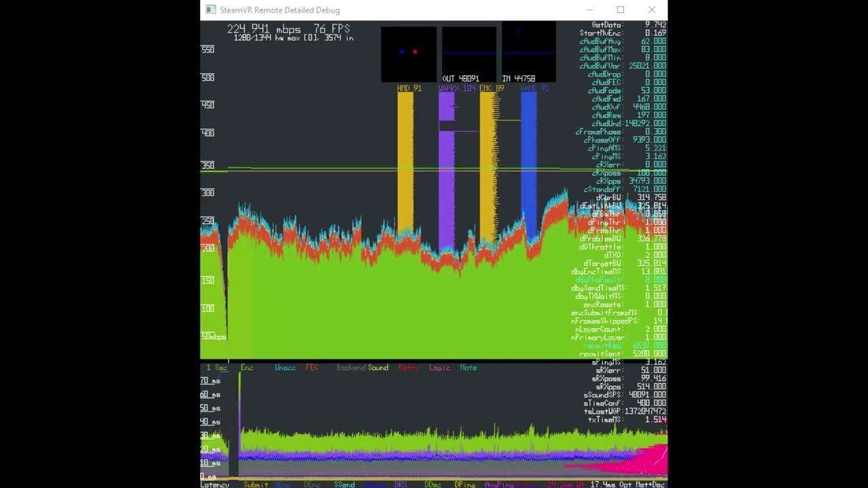
Task: Select the FEC legend entry
Action: click(x=312, y=368)
